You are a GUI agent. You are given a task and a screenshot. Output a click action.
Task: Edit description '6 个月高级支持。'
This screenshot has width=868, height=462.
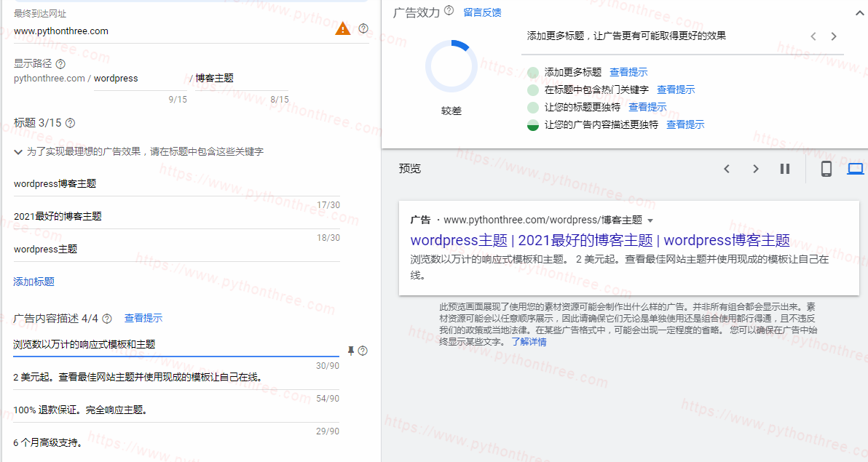176,442
